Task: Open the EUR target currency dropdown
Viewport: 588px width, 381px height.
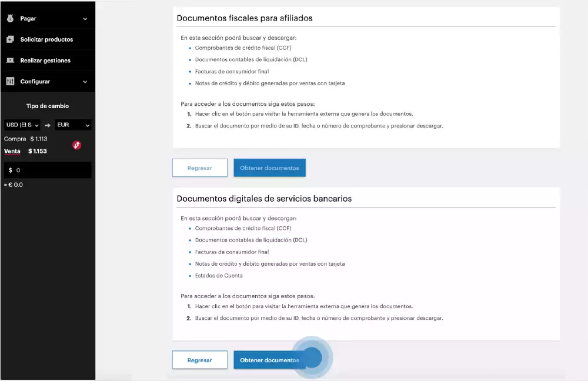Action: click(x=73, y=125)
